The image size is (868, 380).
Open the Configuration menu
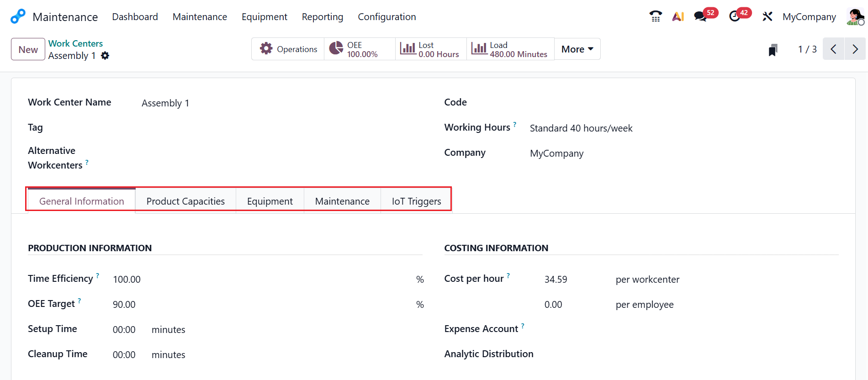coord(386,17)
